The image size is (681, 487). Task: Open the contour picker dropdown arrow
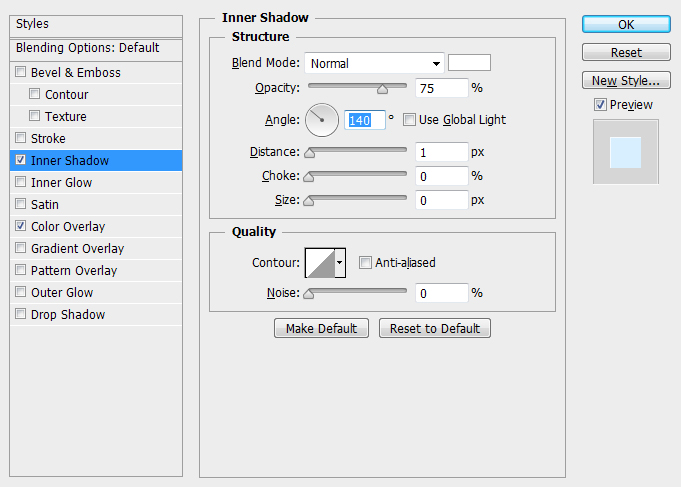(340, 263)
